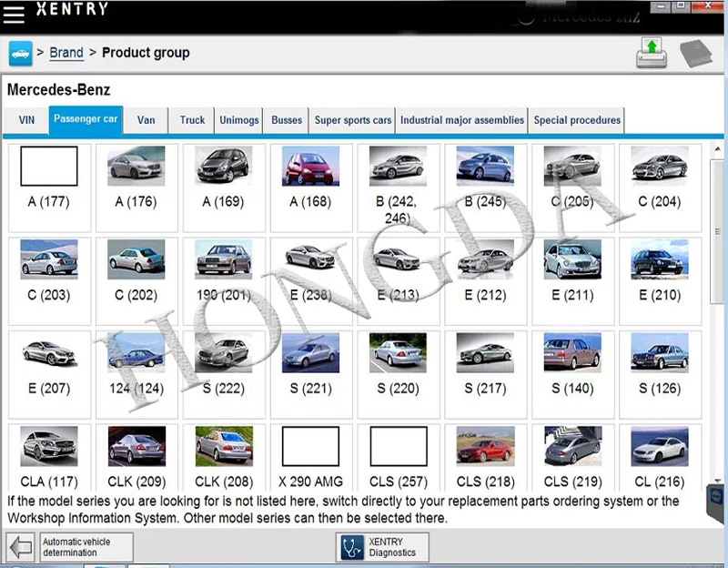Select the A (176) car thumbnail

coord(136,166)
